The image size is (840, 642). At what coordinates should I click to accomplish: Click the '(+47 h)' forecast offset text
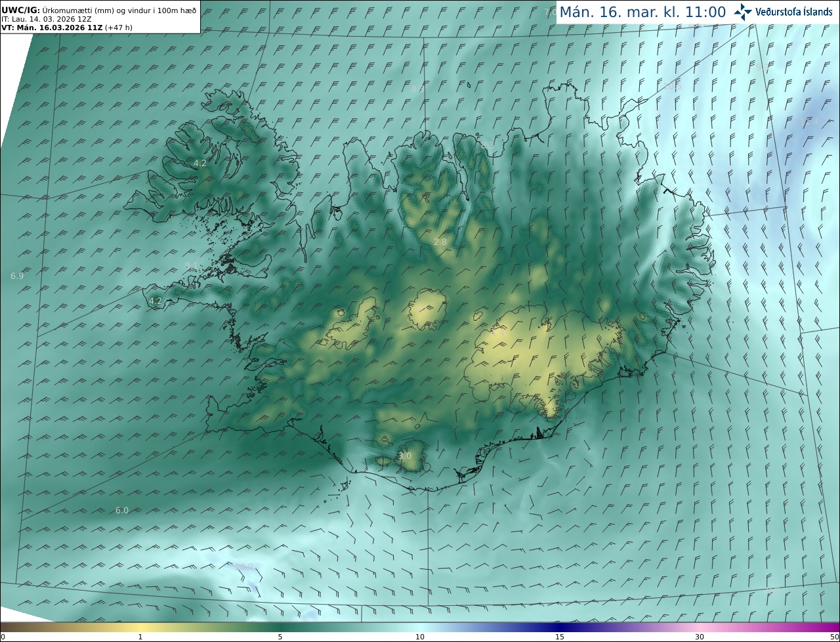point(119,28)
